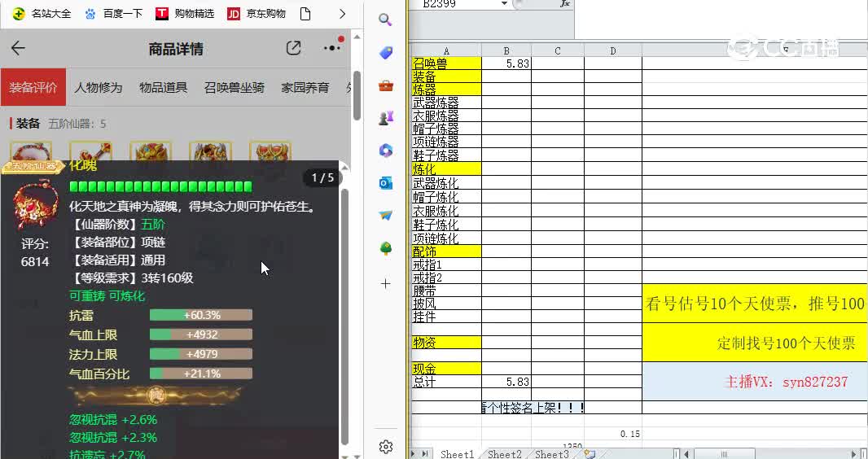Select the 炼化 yellow cell
The height and width of the screenshot is (459, 868).
tap(447, 169)
